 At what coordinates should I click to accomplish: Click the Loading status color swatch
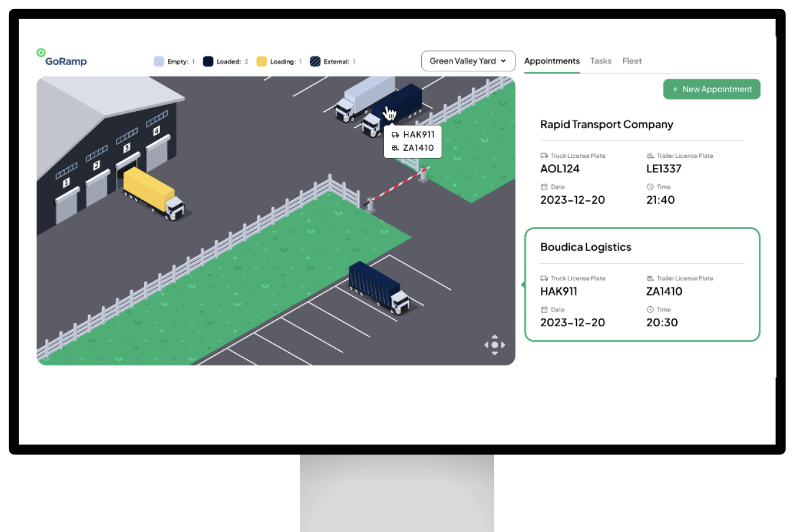[x=262, y=61]
